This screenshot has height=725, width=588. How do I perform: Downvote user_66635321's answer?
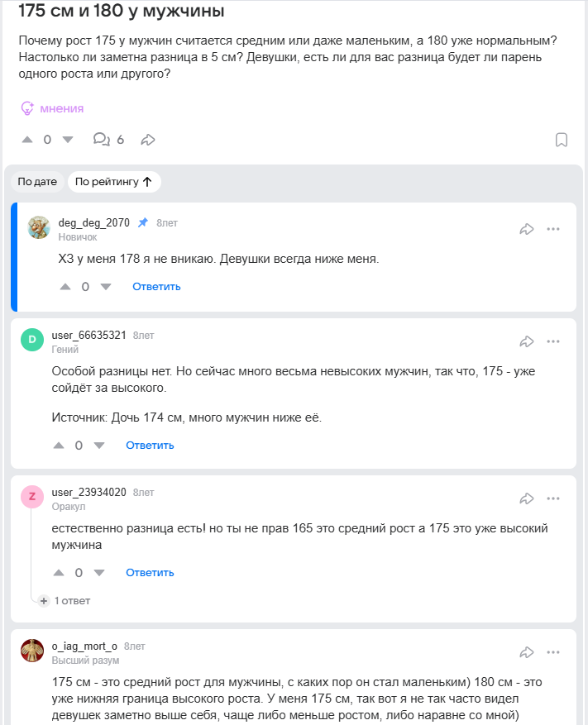pyautogui.click(x=99, y=446)
